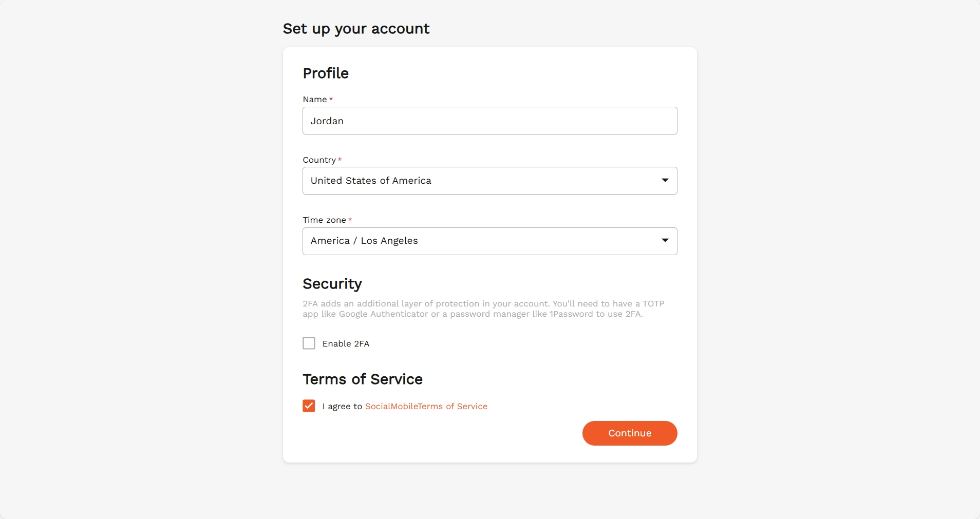Click the Security section heading
Viewport: 980px width, 519px height.
pos(332,283)
